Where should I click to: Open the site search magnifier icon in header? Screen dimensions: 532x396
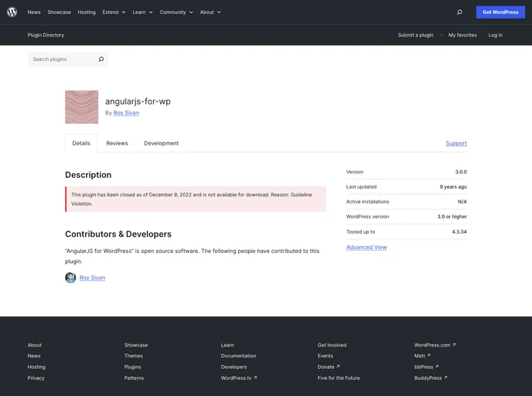[459, 12]
